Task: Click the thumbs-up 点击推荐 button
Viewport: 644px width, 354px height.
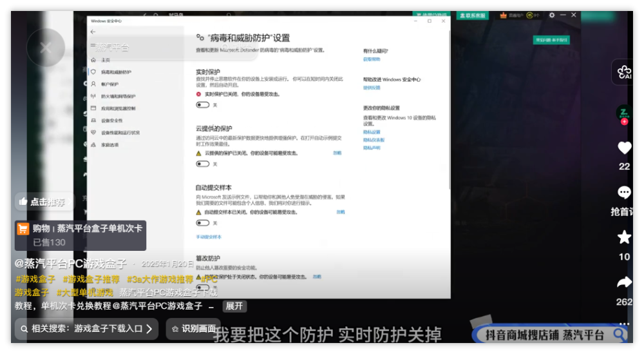Action: 44,202
